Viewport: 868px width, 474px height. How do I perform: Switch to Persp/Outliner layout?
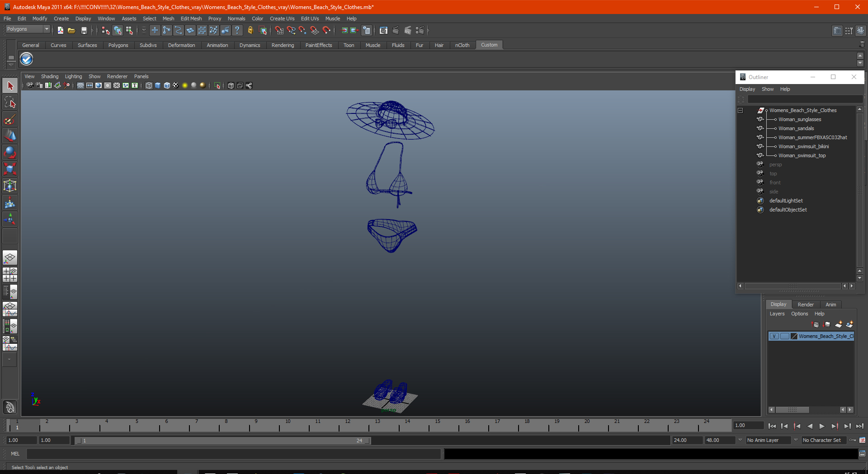pos(10,292)
